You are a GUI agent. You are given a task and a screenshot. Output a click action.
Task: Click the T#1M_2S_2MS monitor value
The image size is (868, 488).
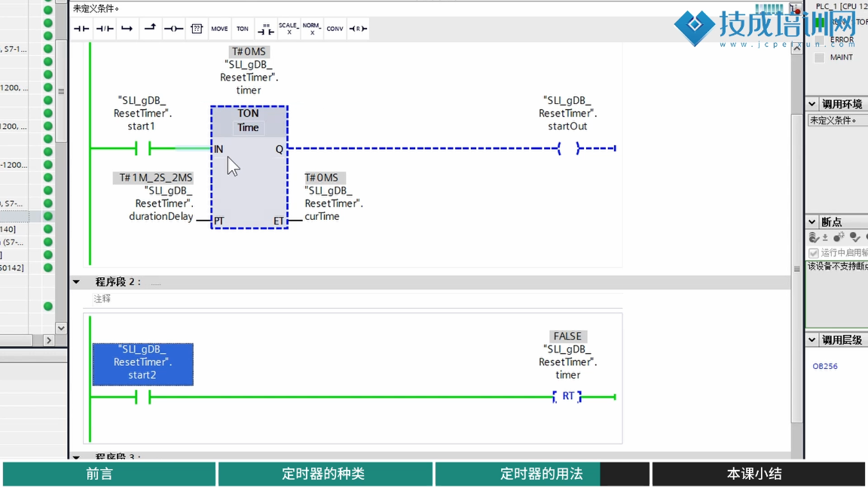[155, 178]
